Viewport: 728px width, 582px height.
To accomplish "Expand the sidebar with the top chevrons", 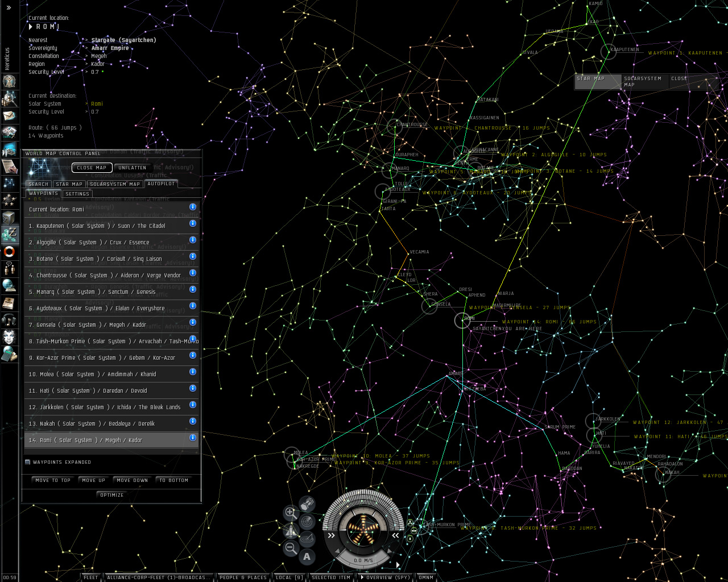I will [x=9, y=8].
